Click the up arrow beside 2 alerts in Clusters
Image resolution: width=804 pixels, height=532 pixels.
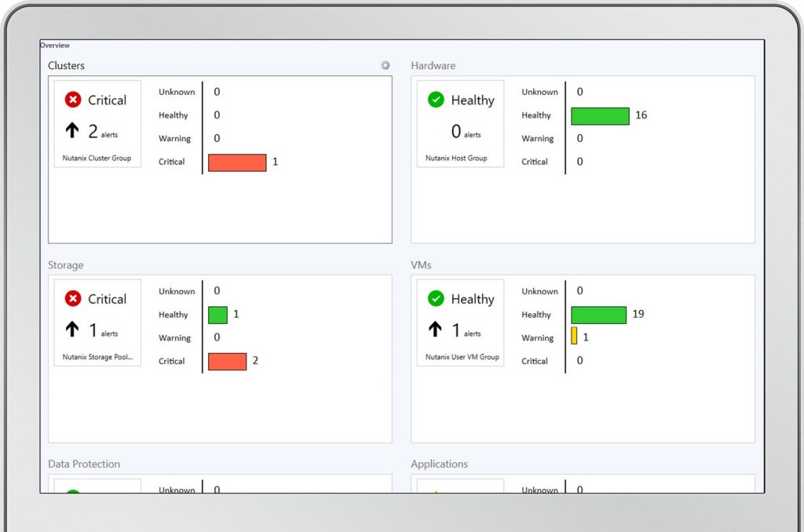[x=72, y=130]
